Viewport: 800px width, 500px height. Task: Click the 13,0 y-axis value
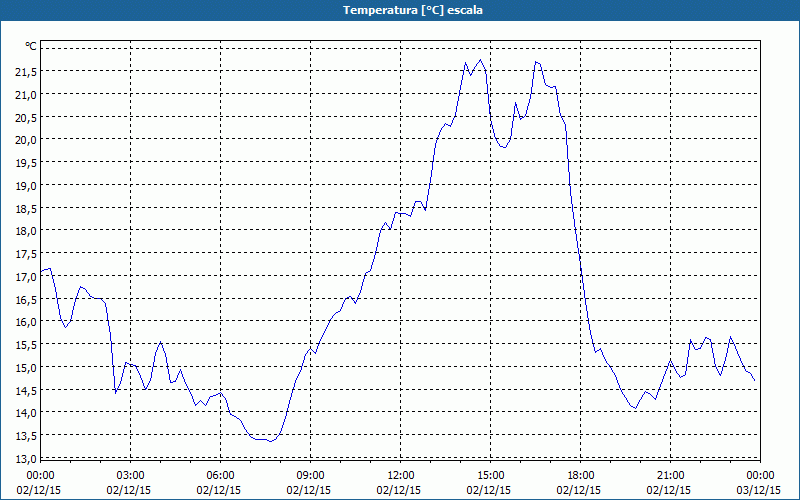pos(26,459)
